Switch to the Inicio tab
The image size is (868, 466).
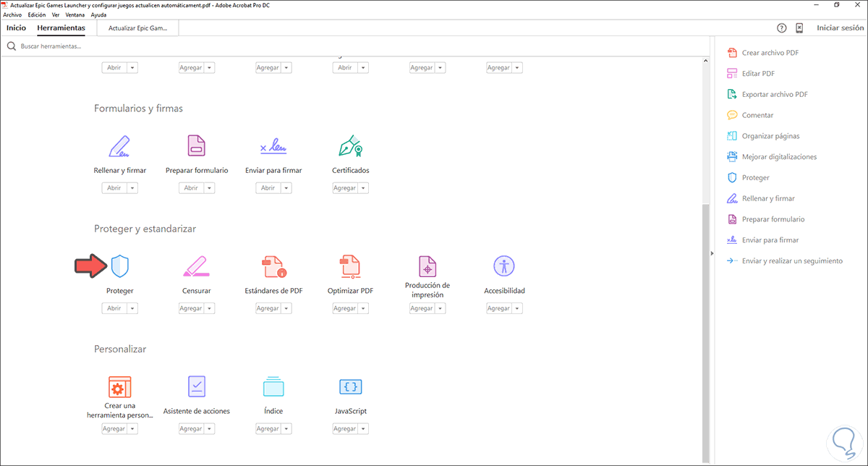coord(16,27)
